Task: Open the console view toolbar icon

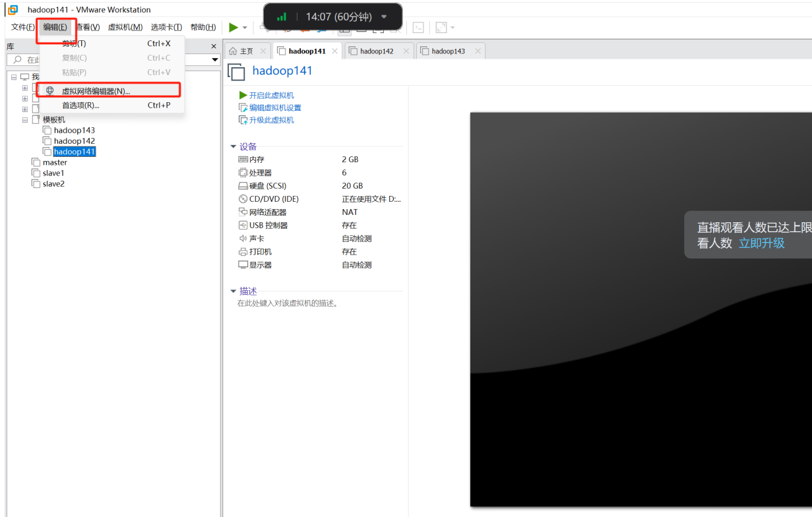Action: pyautogui.click(x=418, y=27)
